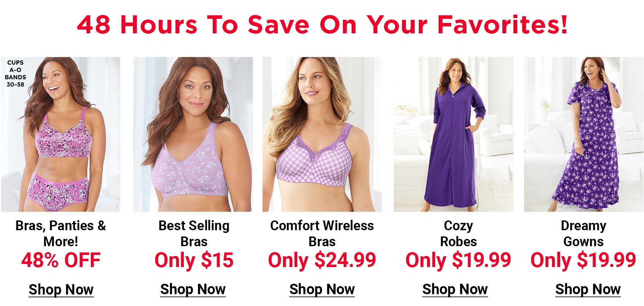Select the Best Selling Bras title
This screenshot has height=306, width=644.
[194, 233]
